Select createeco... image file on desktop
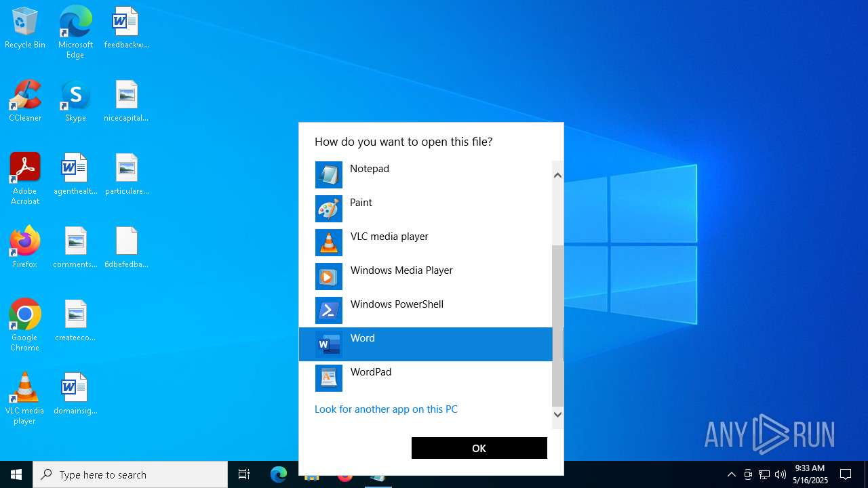The image size is (868, 488). pos(75,321)
